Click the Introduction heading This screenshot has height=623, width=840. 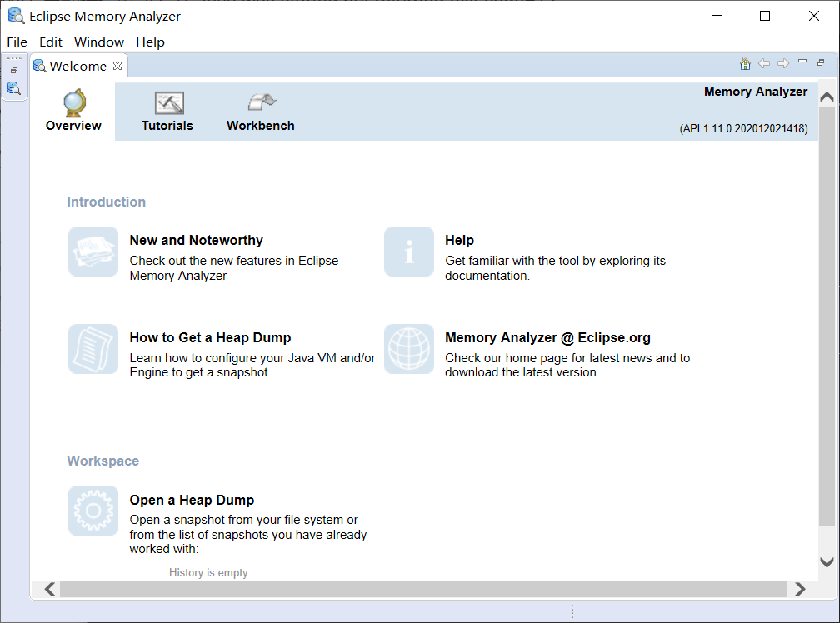tap(106, 202)
